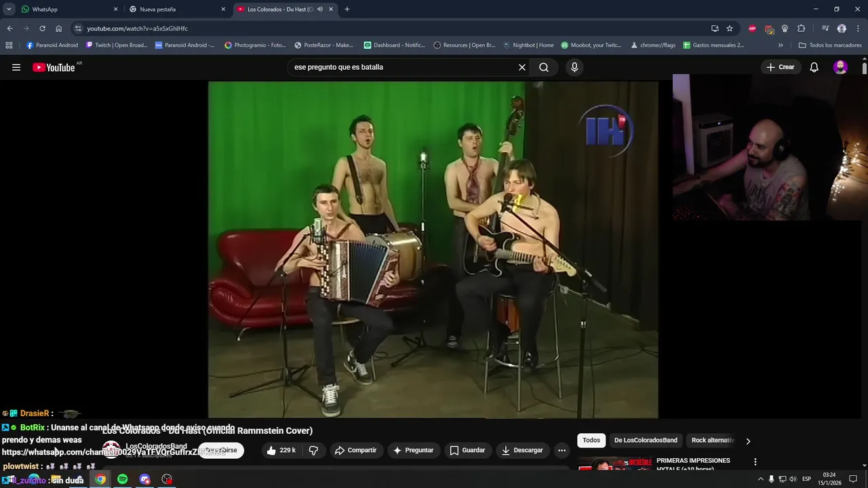Mute the Los Colorados tab audio icon
This screenshot has height=488, width=868.
click(x=320, y=9)
